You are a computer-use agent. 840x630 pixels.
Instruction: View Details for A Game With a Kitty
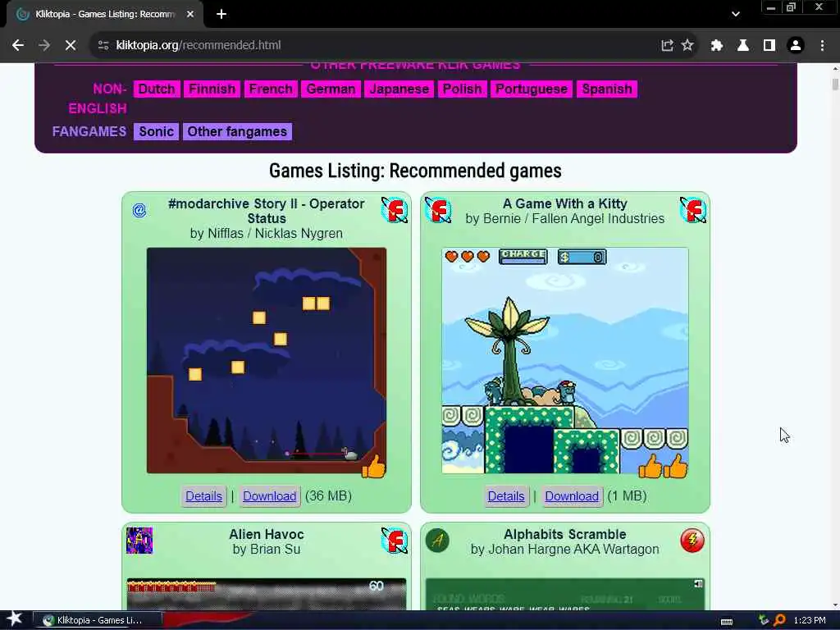click(505, 496)
